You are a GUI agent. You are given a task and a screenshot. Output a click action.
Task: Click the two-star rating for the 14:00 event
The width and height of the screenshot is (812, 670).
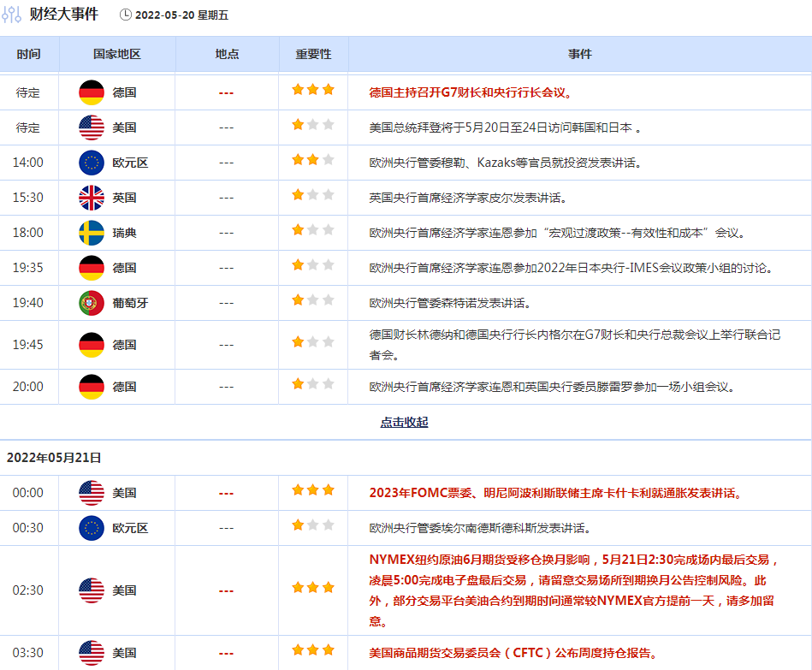click(313, 161)
